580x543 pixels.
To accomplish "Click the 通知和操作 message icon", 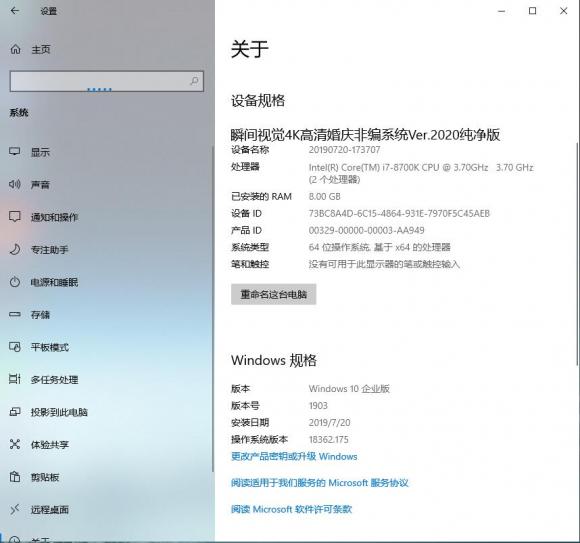I will click(15, 217).
